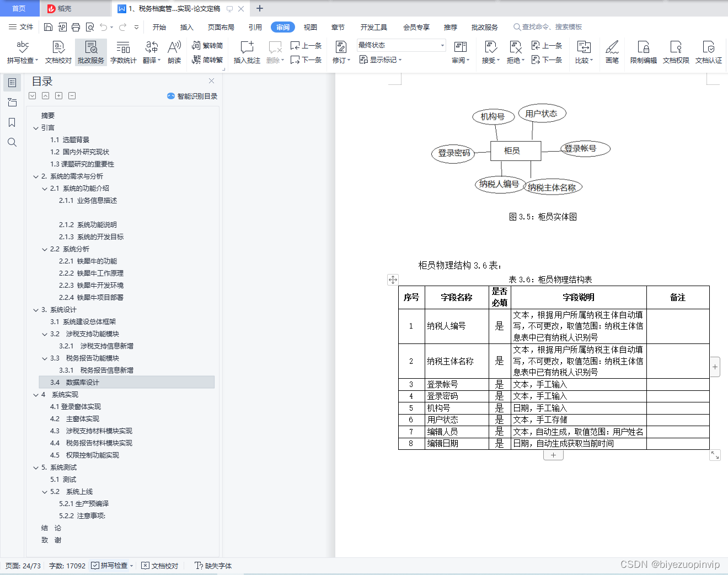Accept the revision (接受)
Image resolution: width=728 pixels, height=575 pixels.
[x=490, y=52]
